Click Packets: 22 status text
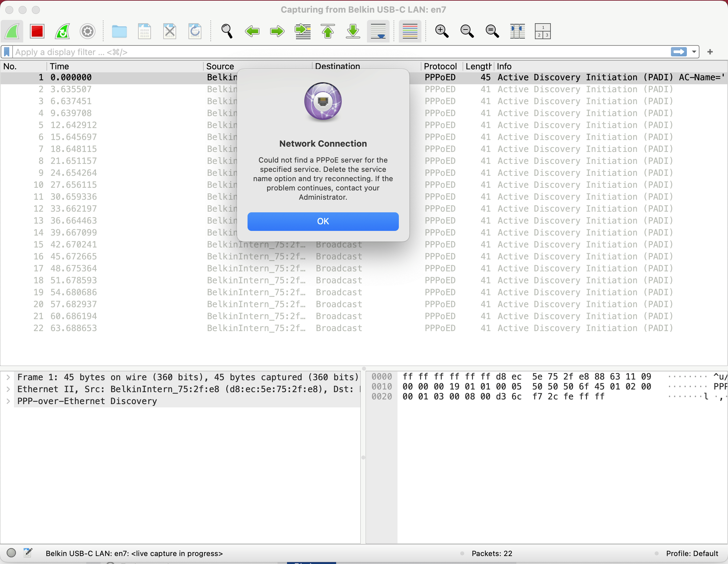728x564 pixels. click(x=492, y=553)
